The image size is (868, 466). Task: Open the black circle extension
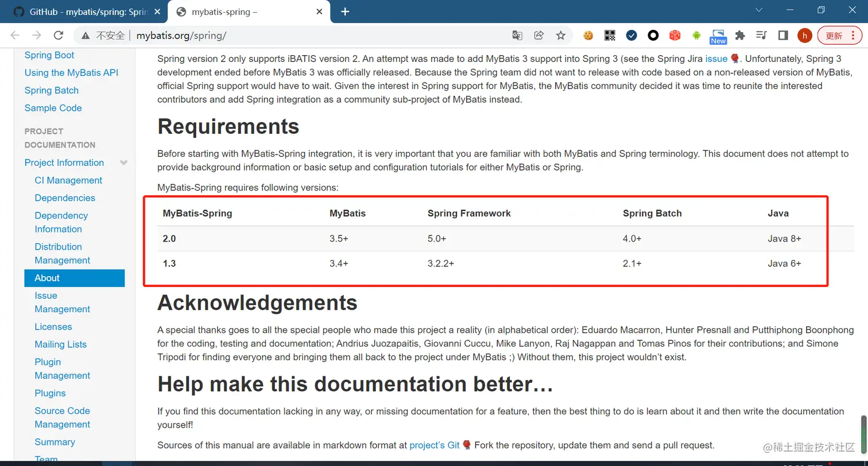pyautogui.click(x=653, y=36)
